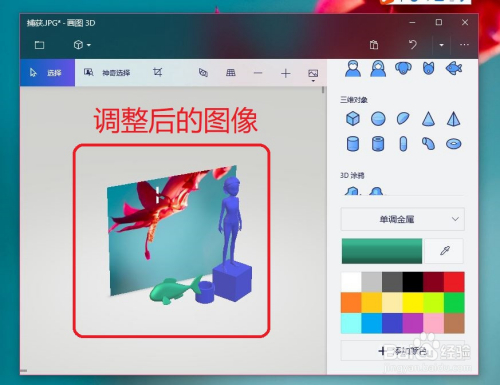Choose the purple color swatch
The image size is (500, 385).
pyautogui.click(x=413, y=323)
